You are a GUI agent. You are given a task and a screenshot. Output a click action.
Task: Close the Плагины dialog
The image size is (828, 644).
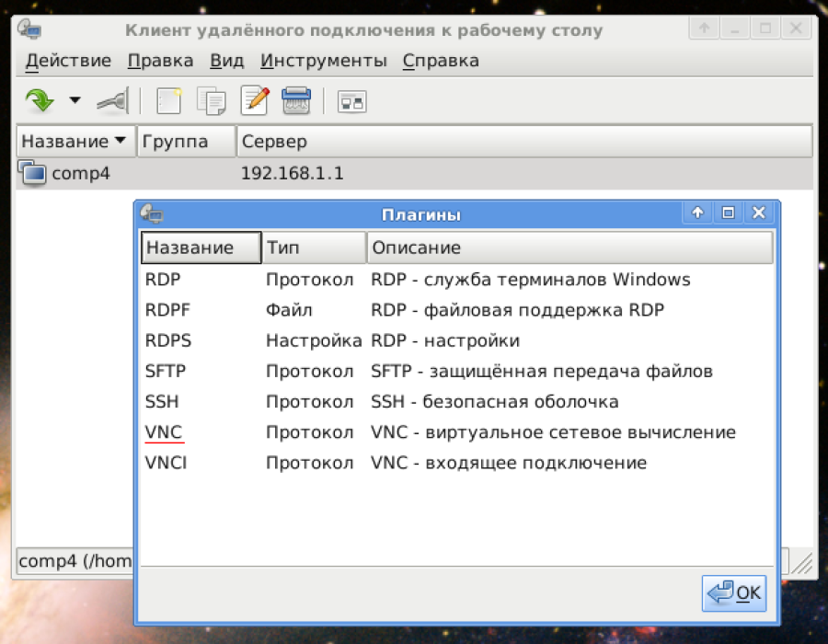click(759, 213)
